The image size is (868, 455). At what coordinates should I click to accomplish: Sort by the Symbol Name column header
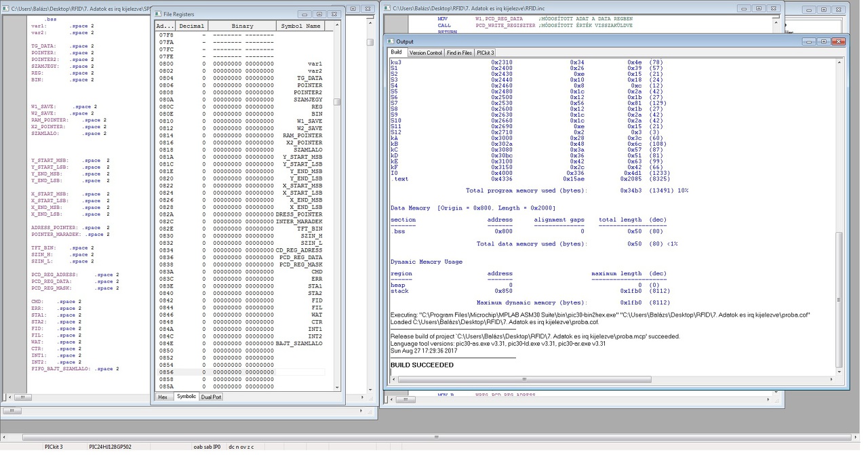point(300,26)
